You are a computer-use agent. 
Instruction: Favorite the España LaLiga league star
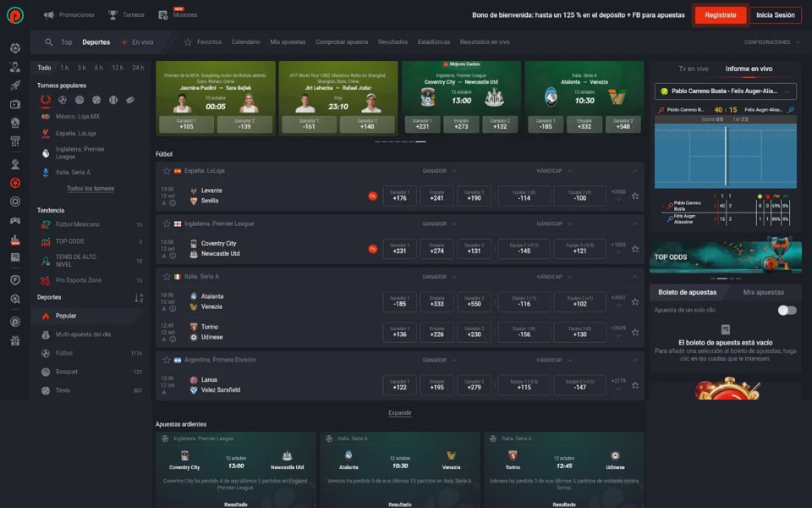pos(167,170)
